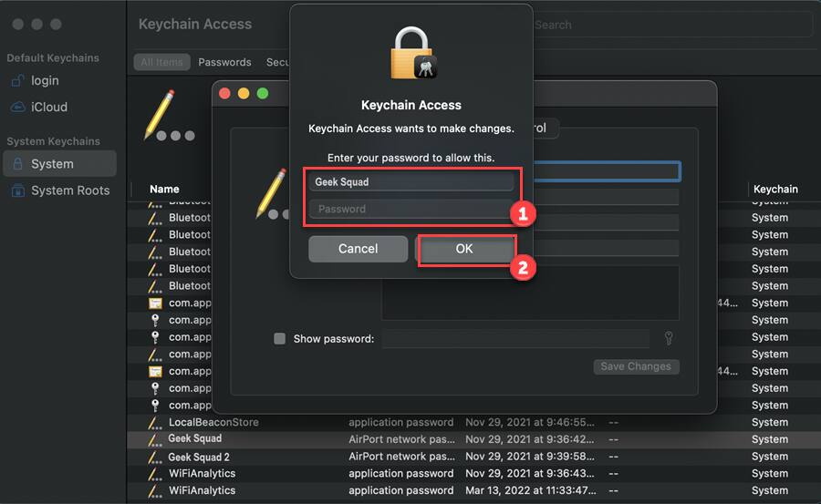
Task: Click the lock icon beside System
Action: [18, 164]
